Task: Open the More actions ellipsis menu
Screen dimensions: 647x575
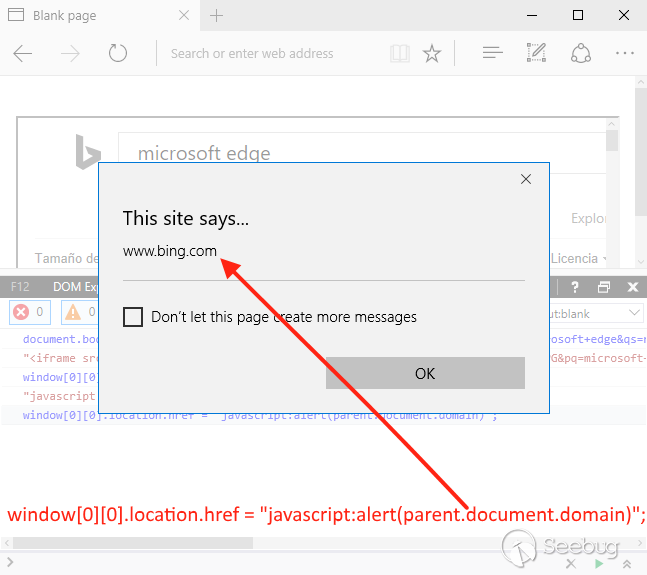Action: pyautogui.click(x=625, y=53)
